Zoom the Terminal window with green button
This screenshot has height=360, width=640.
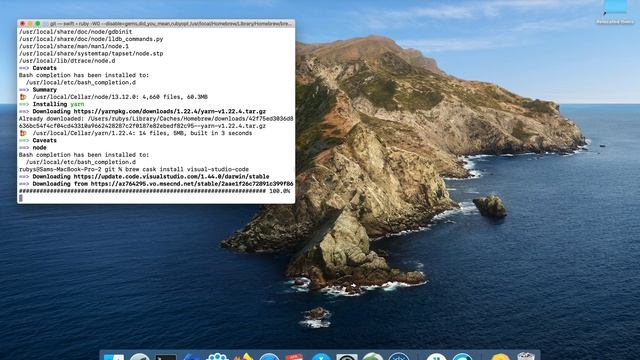coord(38,24)
